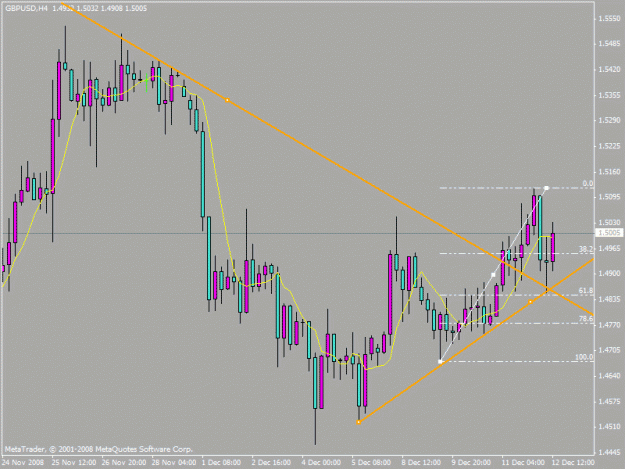Click the green dashed marker near 28 Nov candles
The height and width of the screenshot is (469, 625).
pos(147,82)
